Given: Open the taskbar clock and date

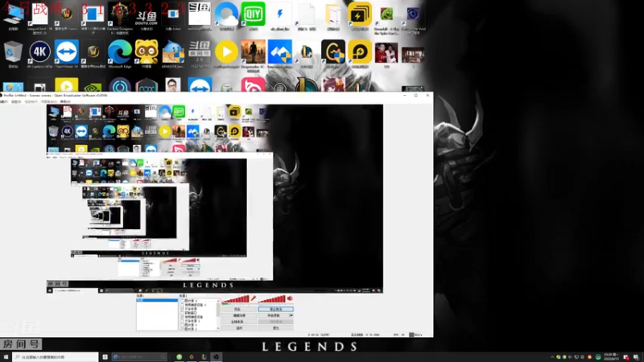Looking at the screenshot, I should click(x=611, y=356).
